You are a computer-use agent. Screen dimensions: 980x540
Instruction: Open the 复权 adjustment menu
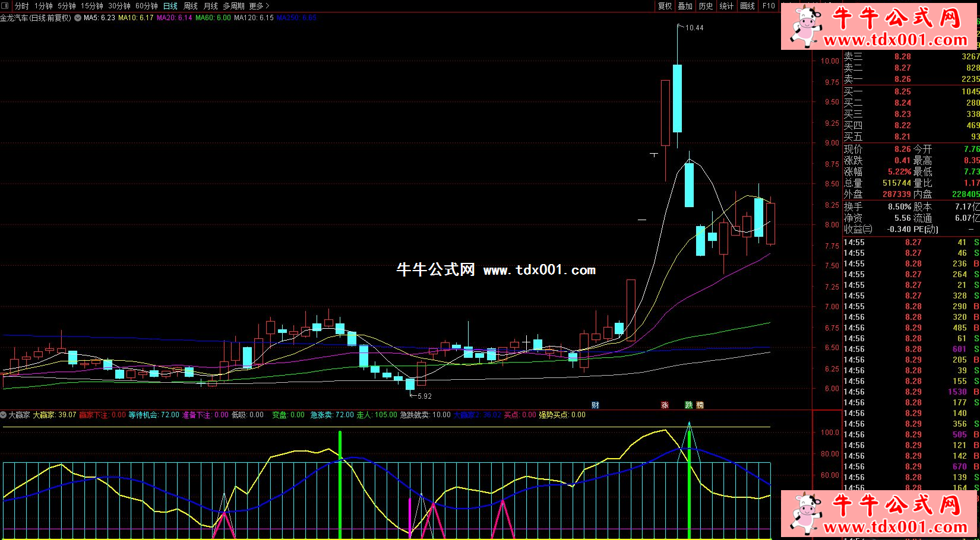click(x=665, y=6)
